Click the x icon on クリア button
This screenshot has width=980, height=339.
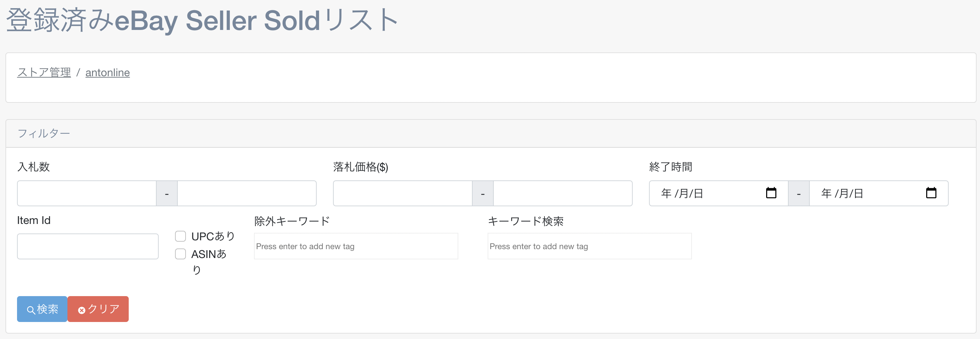(81, 310)
